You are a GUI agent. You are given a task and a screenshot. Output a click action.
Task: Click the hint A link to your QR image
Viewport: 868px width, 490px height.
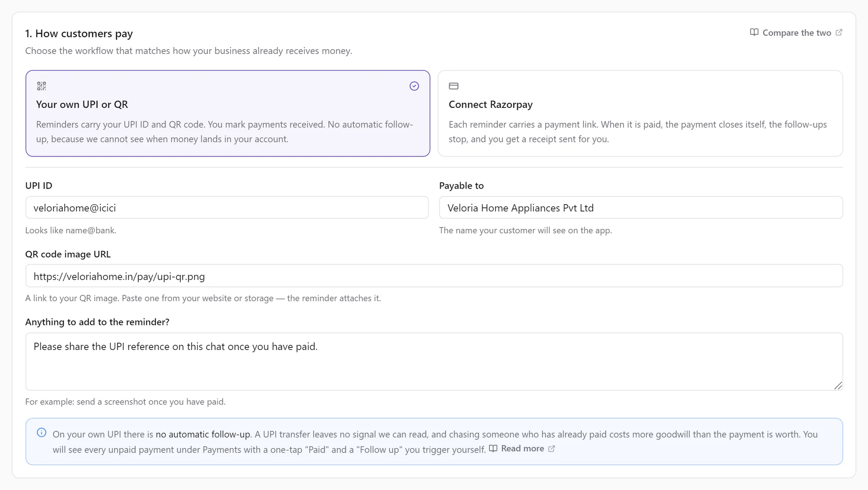[x=203, y=298]
